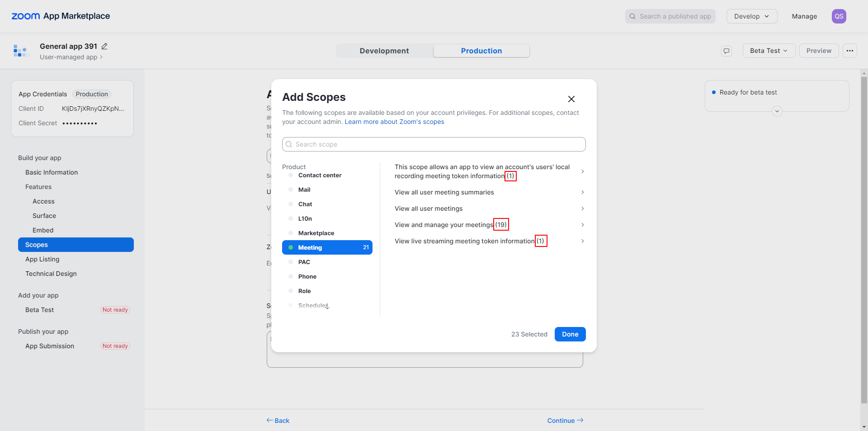
Task: Click the Done button
Action: (570, 334)
